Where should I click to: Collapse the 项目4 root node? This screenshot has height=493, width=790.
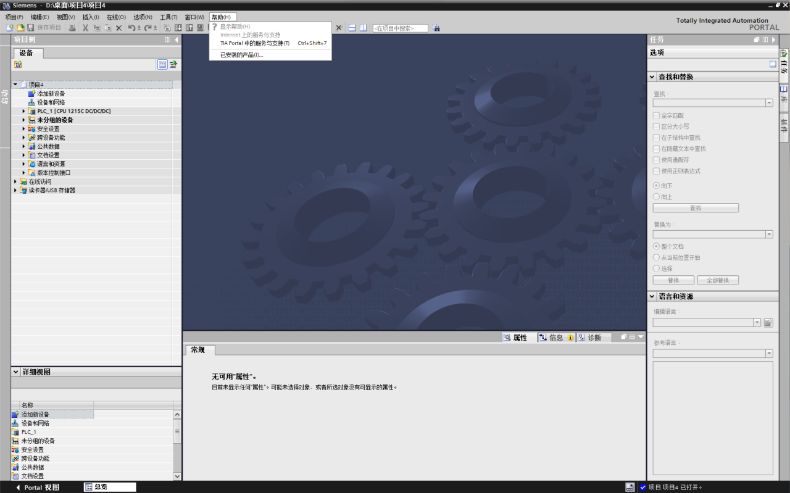click(x=15, y=85)
